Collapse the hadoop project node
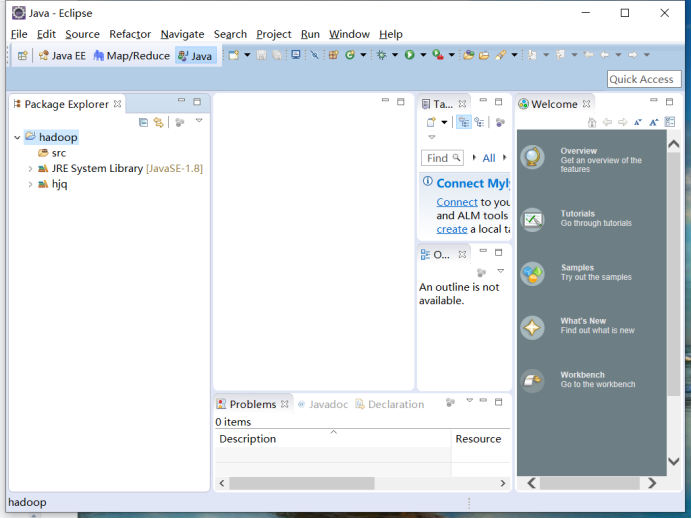The height and width of the screenshot is (519, 692). 17,138
